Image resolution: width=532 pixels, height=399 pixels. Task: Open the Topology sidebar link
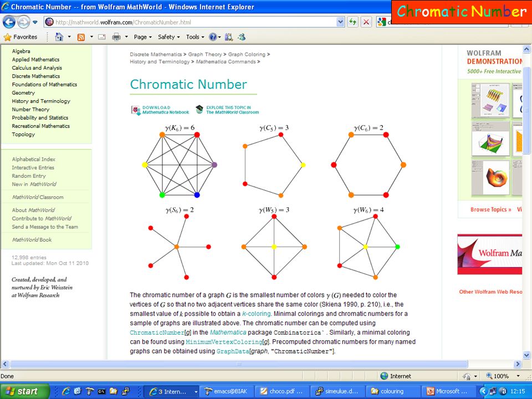pos(23,134)
